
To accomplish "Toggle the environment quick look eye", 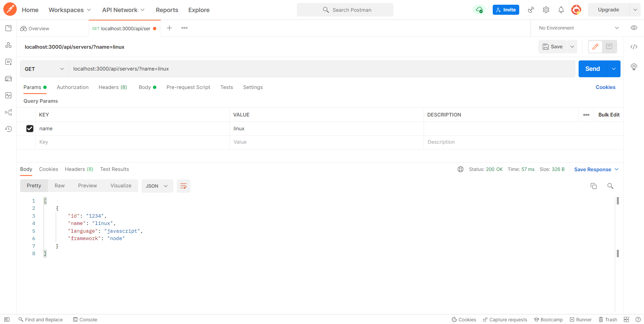I will click(x=634, y=28).
